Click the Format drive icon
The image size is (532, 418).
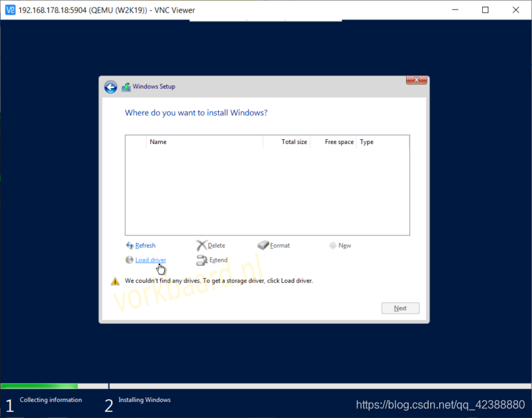(x=263, y=245)
